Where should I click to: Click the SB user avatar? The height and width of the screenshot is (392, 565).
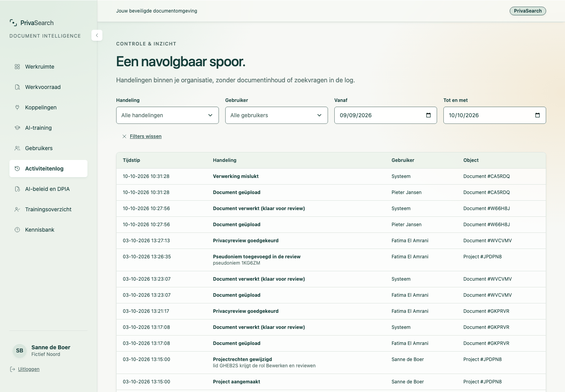pos(20,350)
